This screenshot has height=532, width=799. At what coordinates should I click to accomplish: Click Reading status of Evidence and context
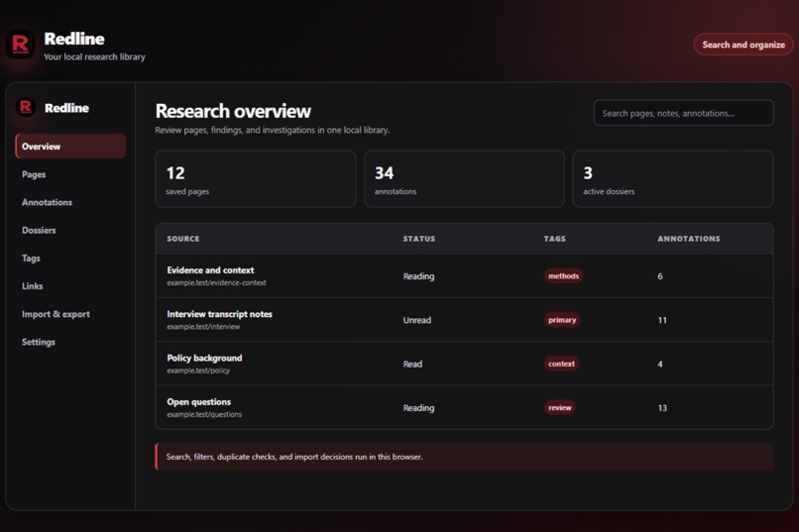point(419,276)
